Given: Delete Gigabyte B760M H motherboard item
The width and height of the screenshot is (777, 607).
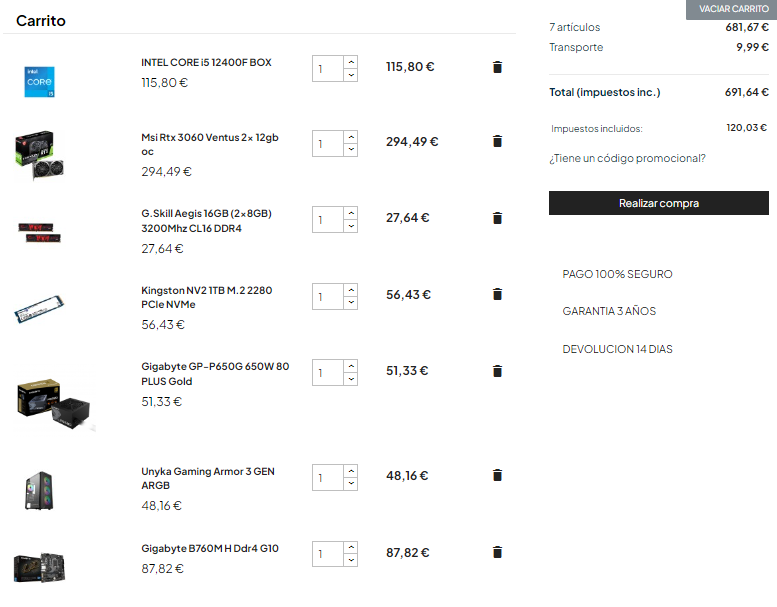Looking at the screenshot, I should 497,552.
